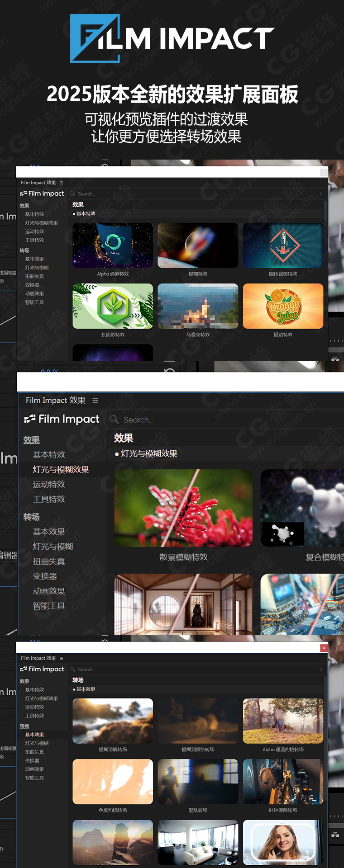Close the bottom panel with the red X button
Viewport: 344px width, 868px height.
[x=324, y=648]
